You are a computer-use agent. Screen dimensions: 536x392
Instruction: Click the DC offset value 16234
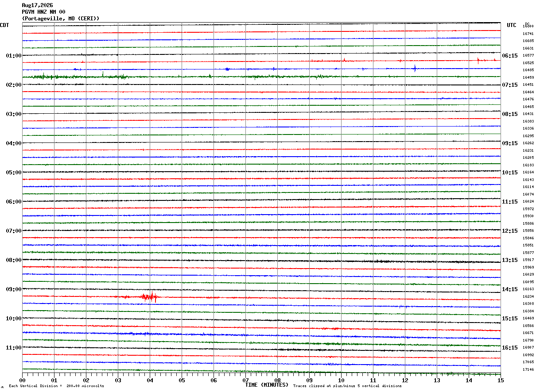click(528, 296)
